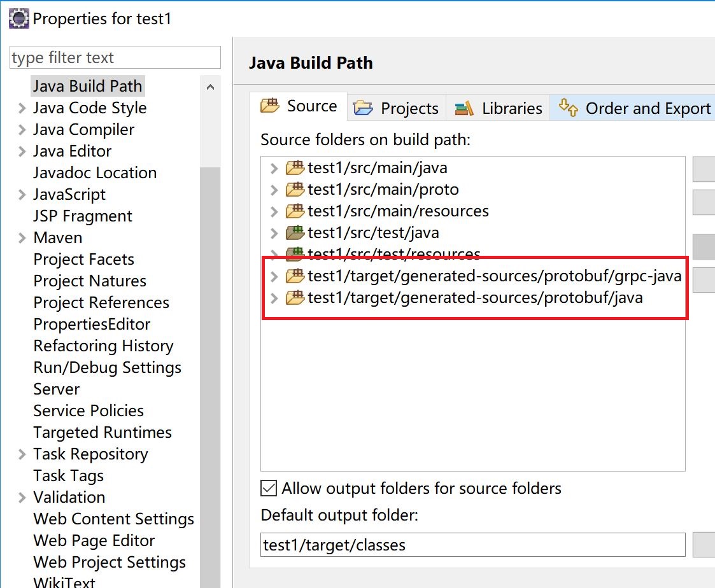The height and width of the screenshot is (588, 715).
Task: Expand the Java Code Style preferences node
Action: 22,108
